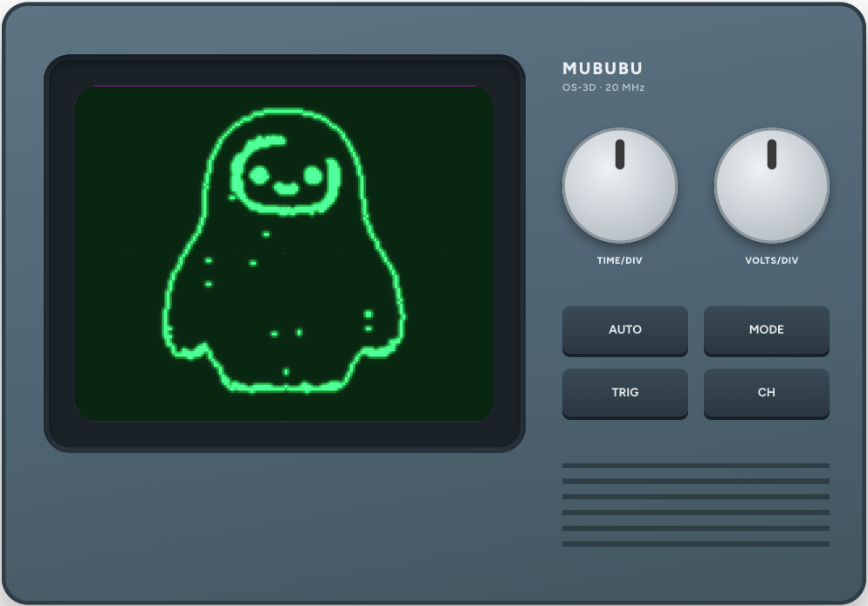Select the TRIG button
The height and width of the screenshot is (606, 868).
625,393
